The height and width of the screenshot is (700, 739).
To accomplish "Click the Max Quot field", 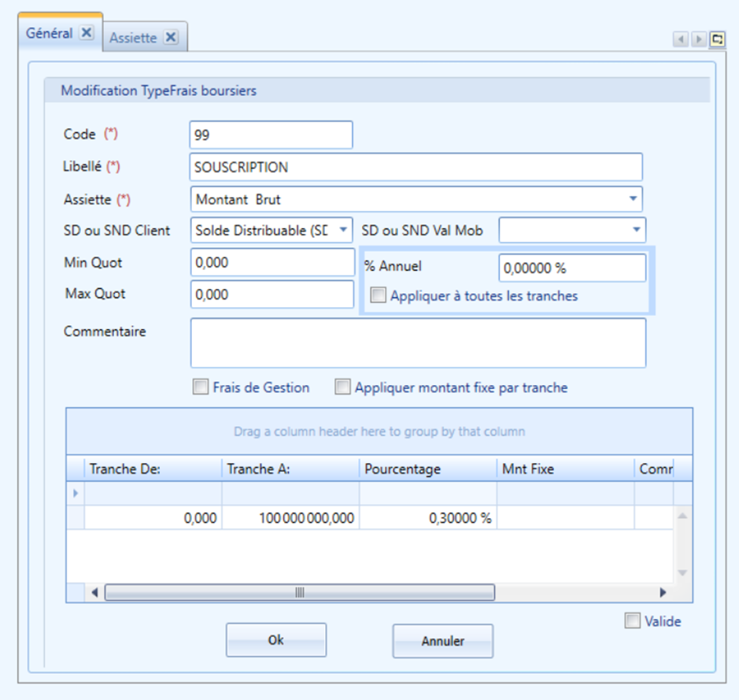I will [x=272, y=294].
